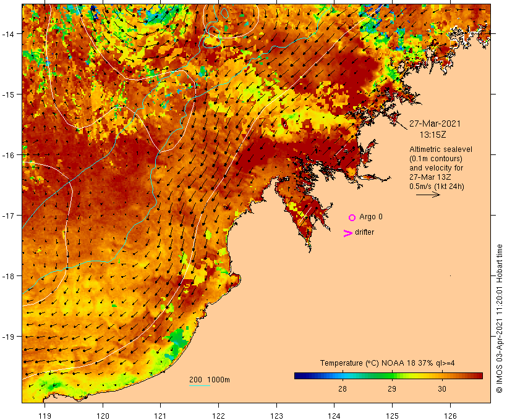Click the cyan 200m isobath legend line
The image size is (507, 420).
click(x=200, y=385)
